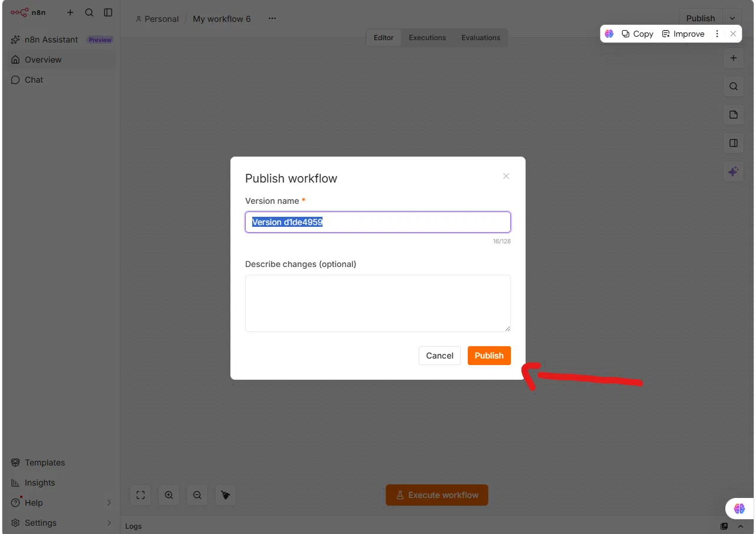Add a sticky note to the canvas
Viewport: 756px width, 534px height.
click(x=734, y=115)
